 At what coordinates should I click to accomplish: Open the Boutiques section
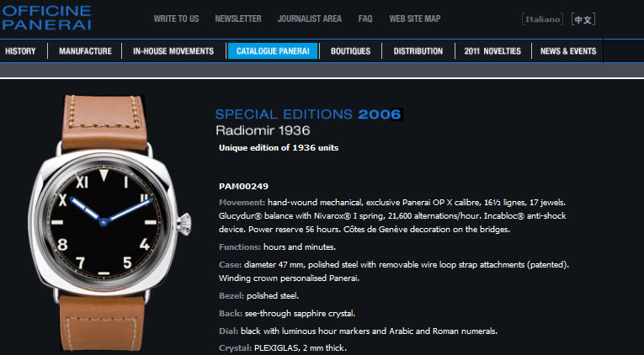pyautogui.click(x=350, y=51)
